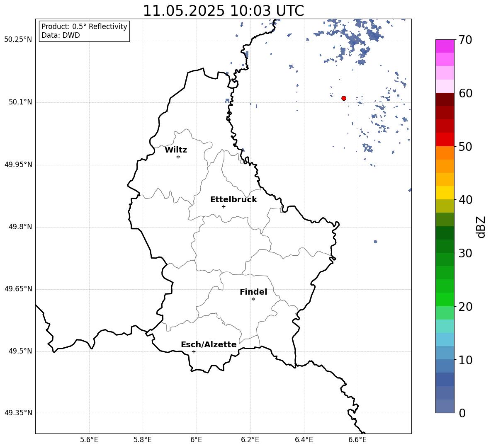Click the 60 colorbar tick label
Screen dimensions: 491x448
[465, 93]
